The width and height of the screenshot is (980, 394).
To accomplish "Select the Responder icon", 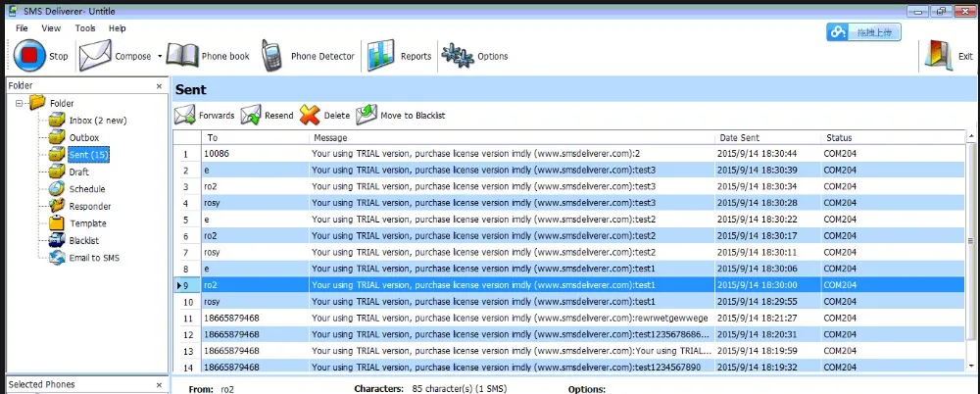I will (58, 206).
